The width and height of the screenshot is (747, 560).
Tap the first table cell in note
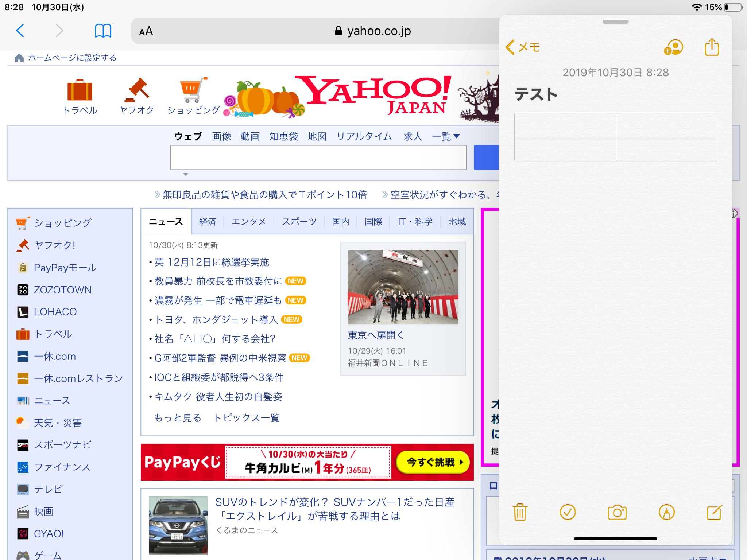pyautogui.click(x=565, y=125)
